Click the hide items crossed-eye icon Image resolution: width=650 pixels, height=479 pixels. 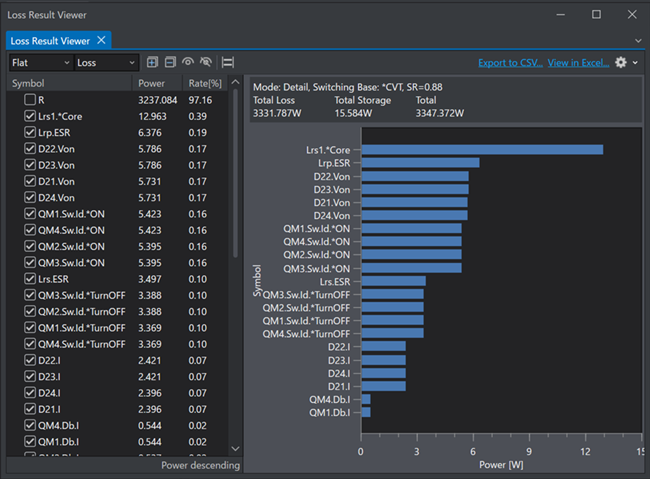pyautogui.click(x=206, y=62)
